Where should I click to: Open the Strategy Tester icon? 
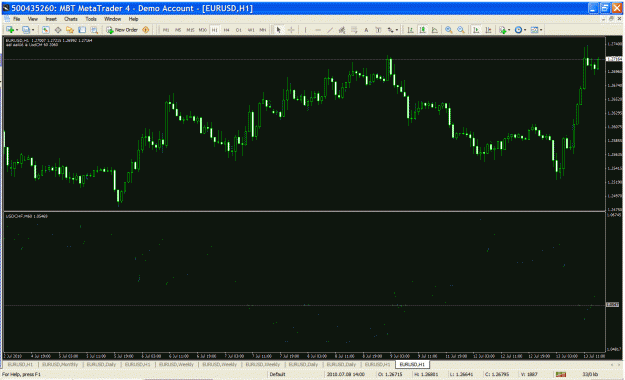pos(94,30)
